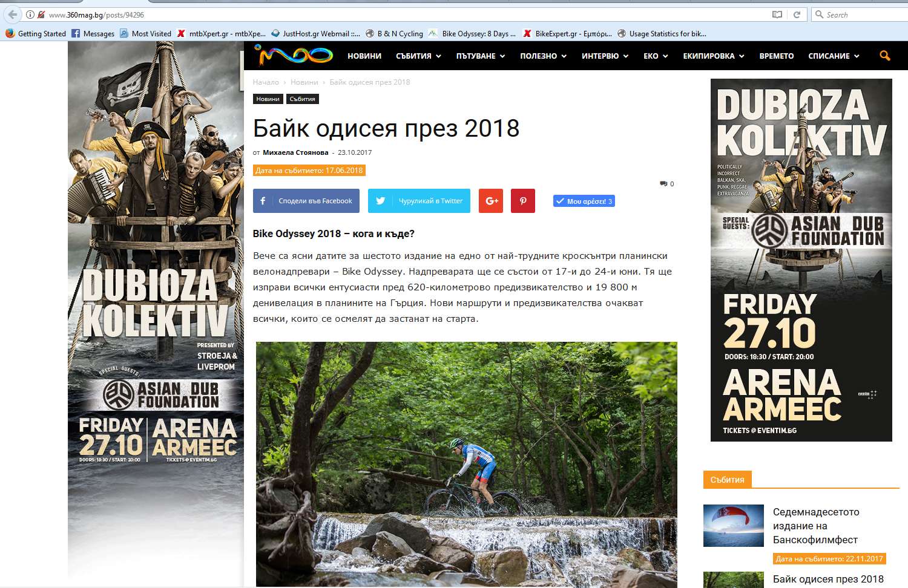Click article date 23.10.2017 text

coord(355,152)
